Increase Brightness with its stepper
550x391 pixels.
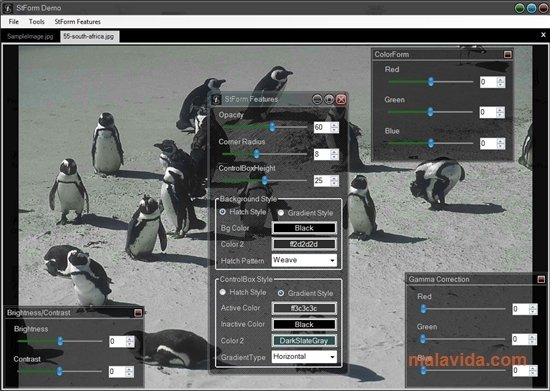(x=130, y=339)
